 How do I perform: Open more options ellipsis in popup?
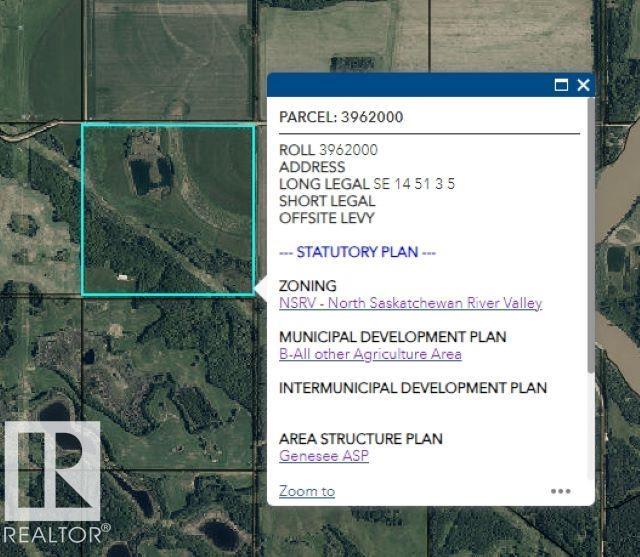560,491
